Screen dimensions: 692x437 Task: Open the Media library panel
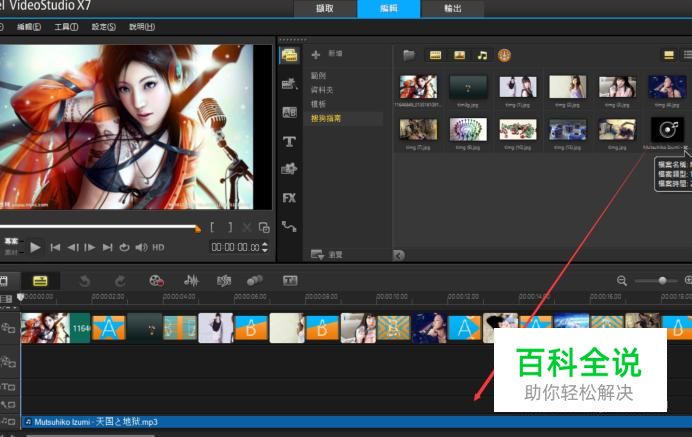click(x=290, y=55)
